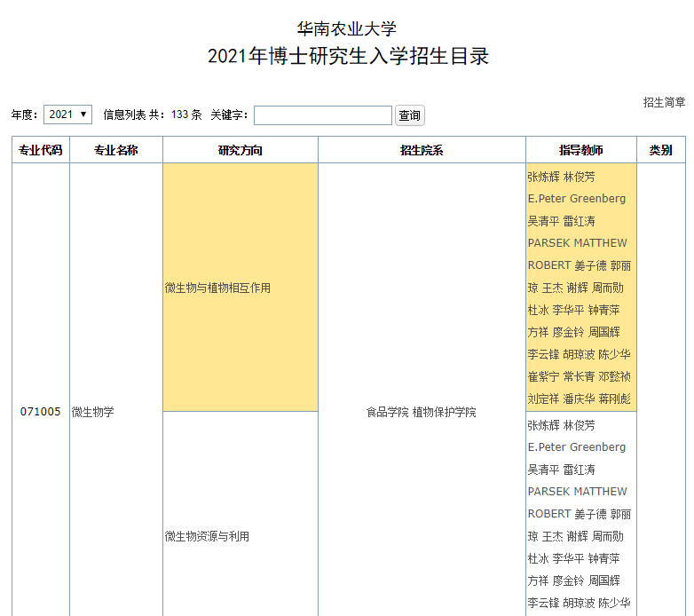Click 钟青萍 in the highlighted teacher list
694x616 pixels.
(603, 310)
